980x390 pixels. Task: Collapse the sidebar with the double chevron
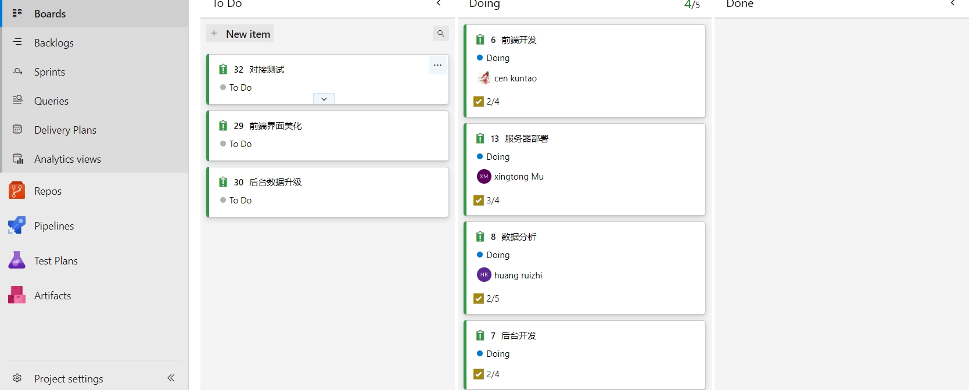click(171, 378)
